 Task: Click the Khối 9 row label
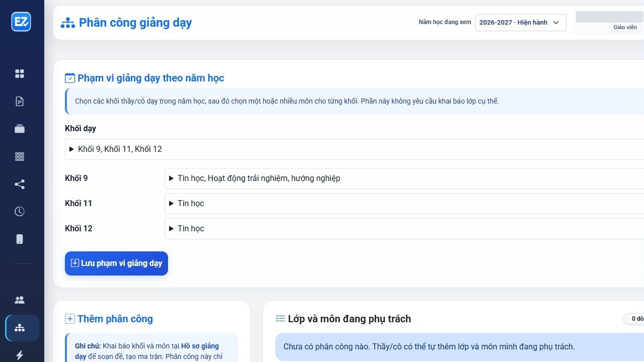[x=76, y=178]
